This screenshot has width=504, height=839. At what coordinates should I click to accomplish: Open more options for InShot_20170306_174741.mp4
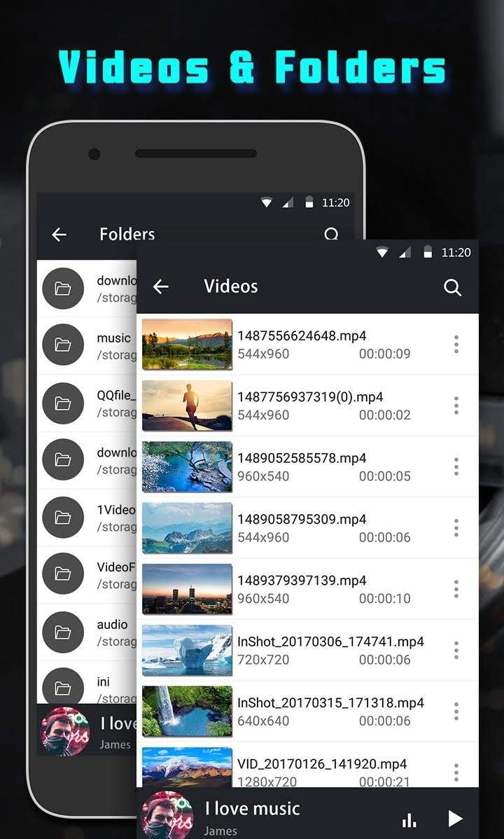pyautogui.click(x=456, y=650)
